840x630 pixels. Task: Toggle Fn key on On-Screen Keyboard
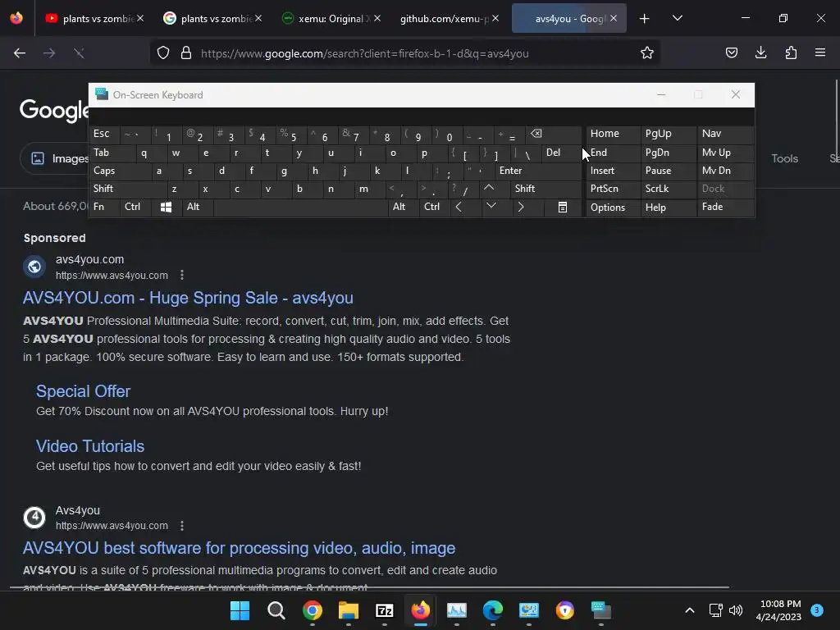104,207
